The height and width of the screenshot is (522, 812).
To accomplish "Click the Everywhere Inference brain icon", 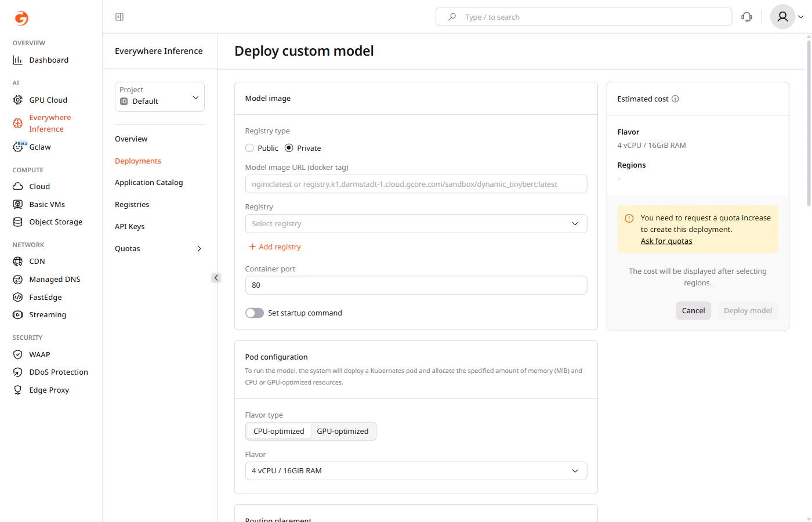I will [x=18, y=123].
